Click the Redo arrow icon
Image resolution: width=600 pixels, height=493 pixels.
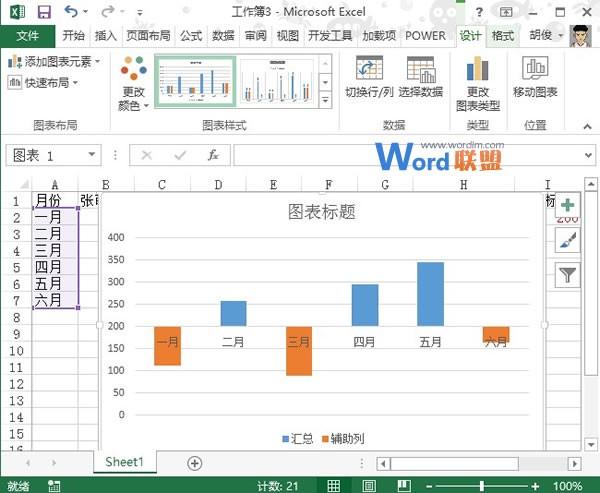108,11
